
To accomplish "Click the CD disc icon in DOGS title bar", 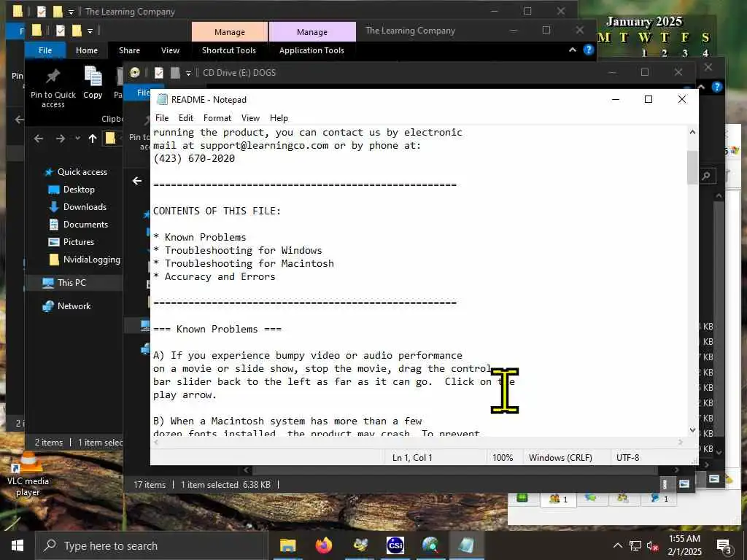I will coord(135,72).
